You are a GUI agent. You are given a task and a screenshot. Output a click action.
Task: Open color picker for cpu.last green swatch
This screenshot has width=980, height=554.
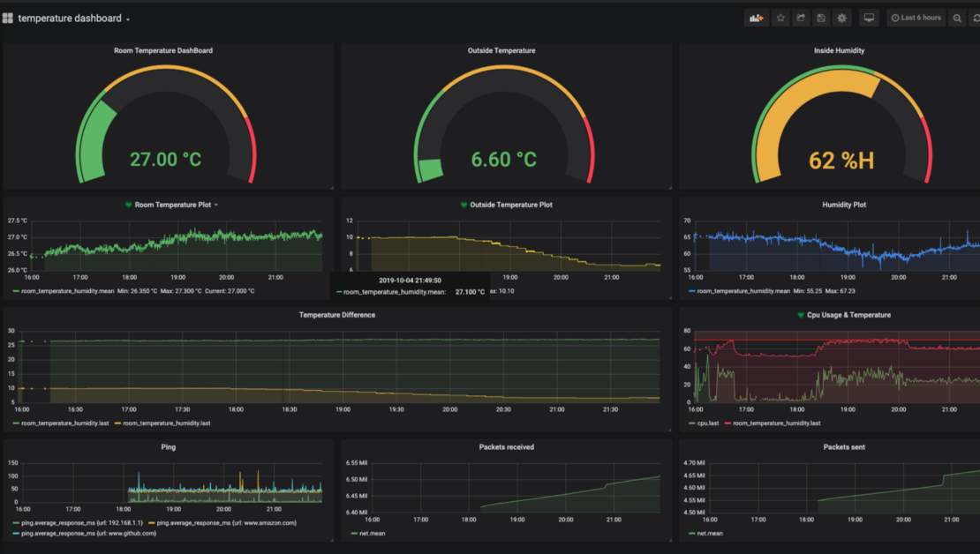[x=692, y=423]
